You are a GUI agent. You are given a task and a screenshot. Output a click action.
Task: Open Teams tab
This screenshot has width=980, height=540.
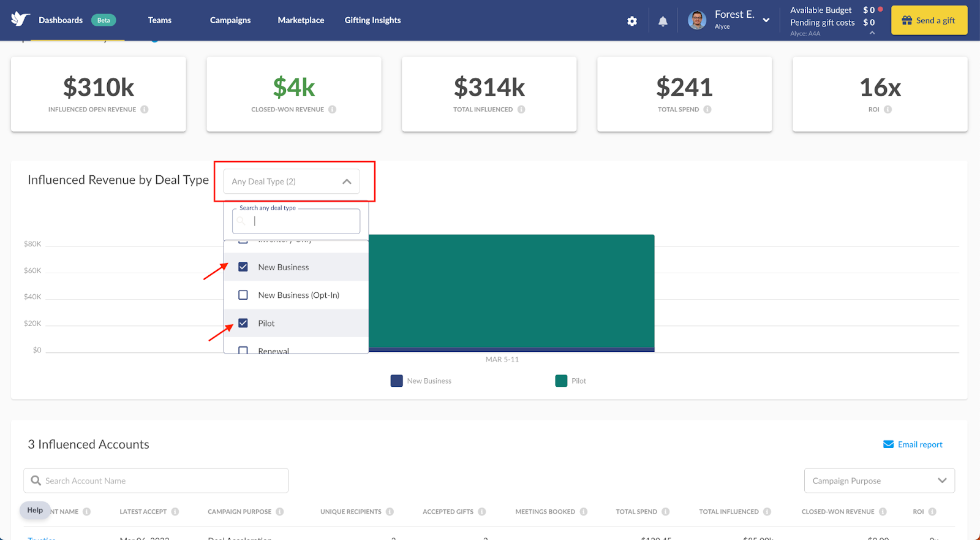[160, 20]
